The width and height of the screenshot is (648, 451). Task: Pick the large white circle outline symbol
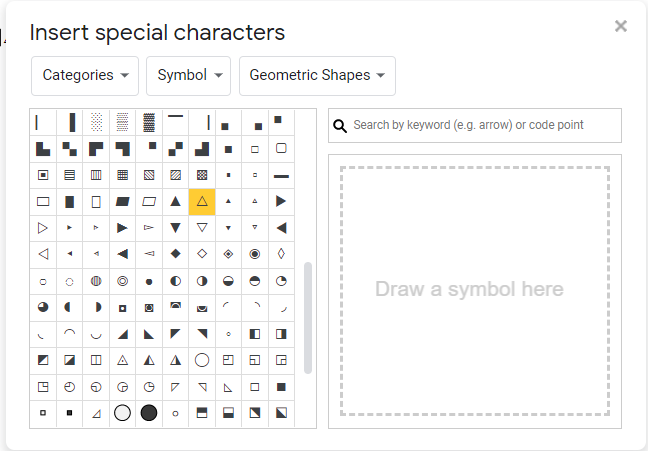tap(202, 360)
